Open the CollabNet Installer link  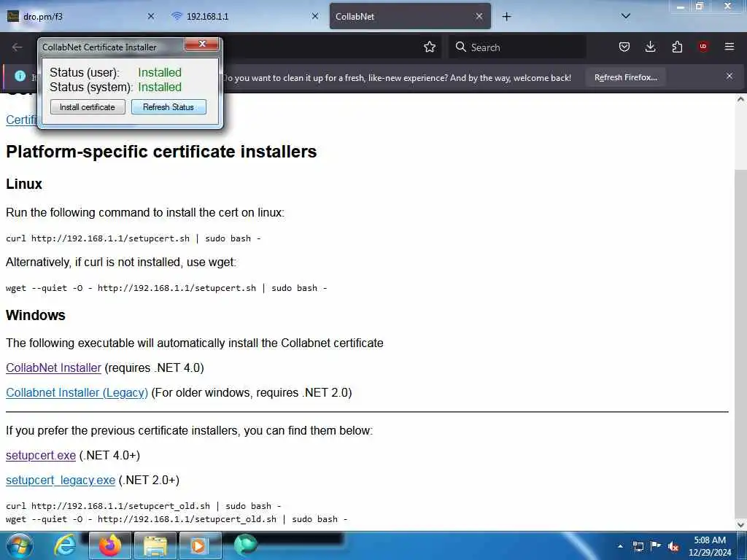pyautogui.click(x=53, y=367)
